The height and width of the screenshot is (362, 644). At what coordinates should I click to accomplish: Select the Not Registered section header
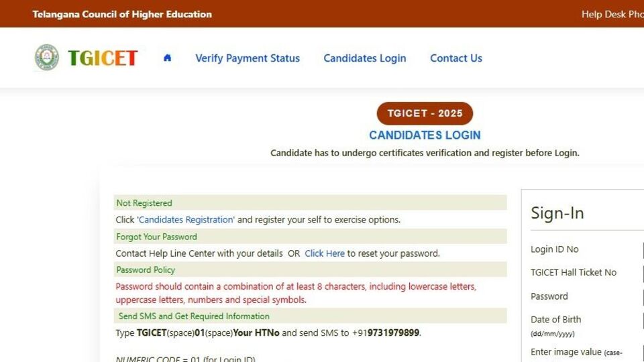pyautogui.click(x=144, y=203)
